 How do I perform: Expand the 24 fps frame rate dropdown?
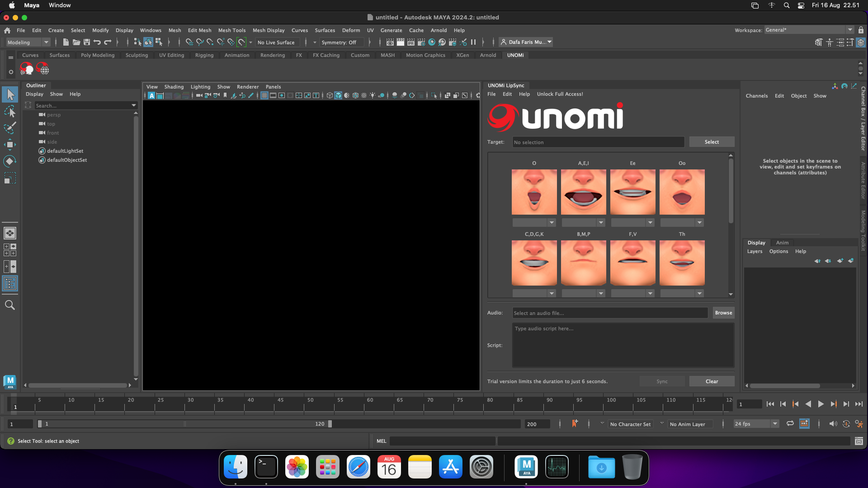click(775, 424)
